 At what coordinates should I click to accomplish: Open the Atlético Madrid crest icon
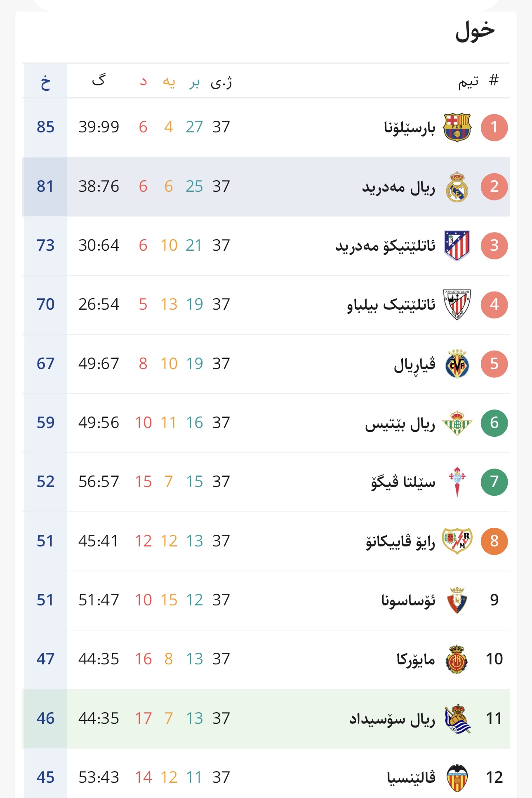pyautogui.click(x=457, y=246)
